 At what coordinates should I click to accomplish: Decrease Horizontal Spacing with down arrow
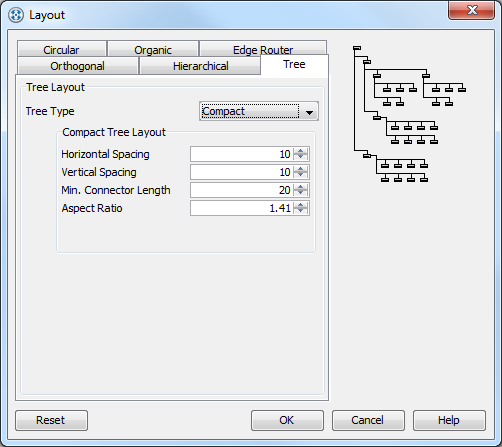(x=301, y=157)
